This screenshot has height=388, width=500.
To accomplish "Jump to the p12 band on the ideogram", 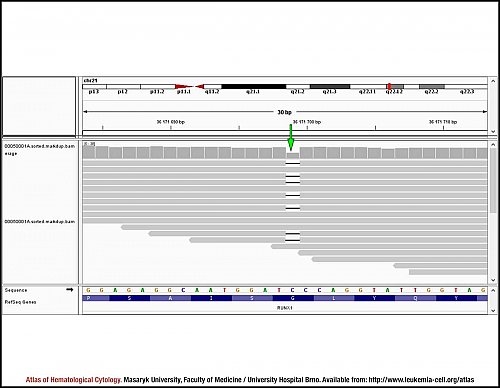I will (123, 87).
